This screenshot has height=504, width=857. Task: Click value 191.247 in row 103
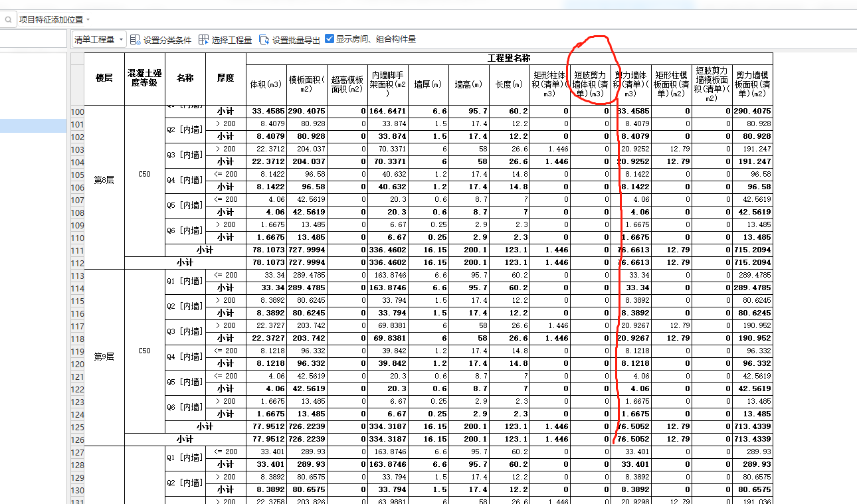[753, 149]
